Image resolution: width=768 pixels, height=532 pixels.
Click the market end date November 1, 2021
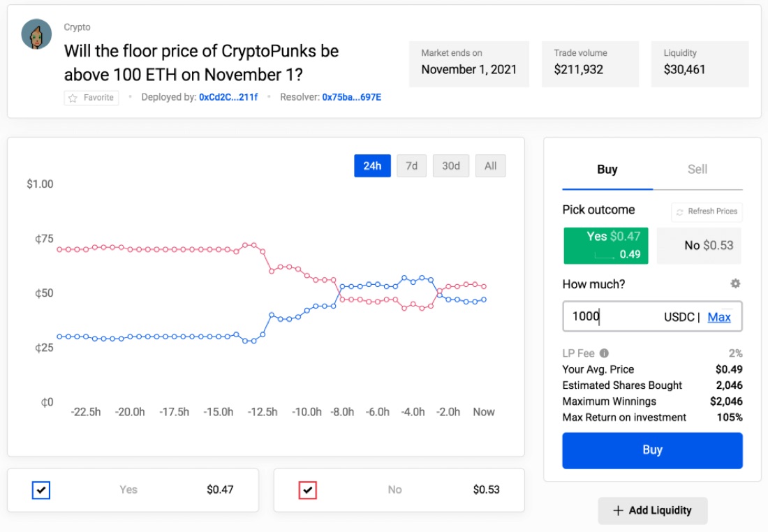468,70
